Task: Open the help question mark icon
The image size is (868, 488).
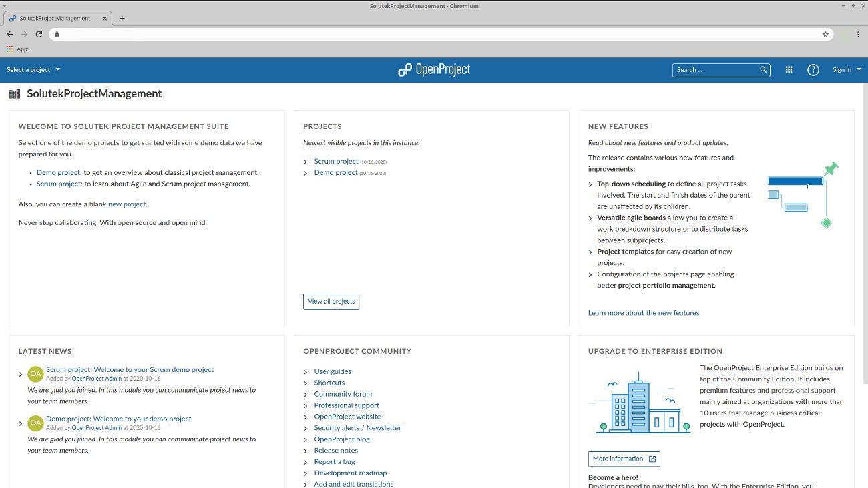Action: click(813, 69)
